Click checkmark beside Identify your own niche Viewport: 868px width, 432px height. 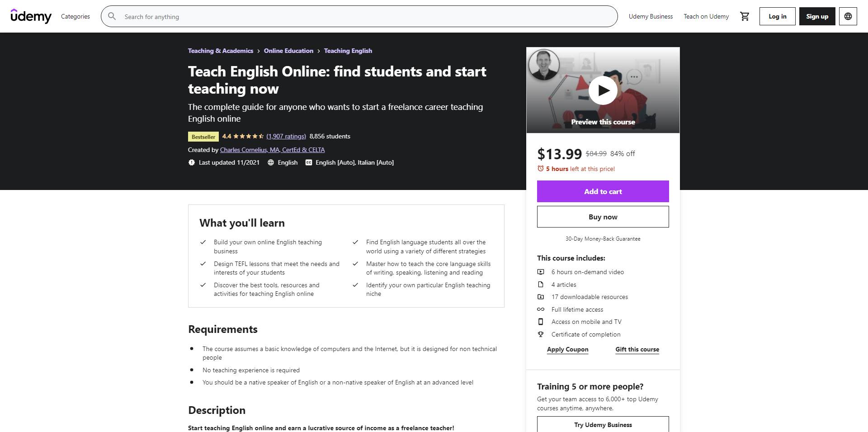[x=355, y=285]
